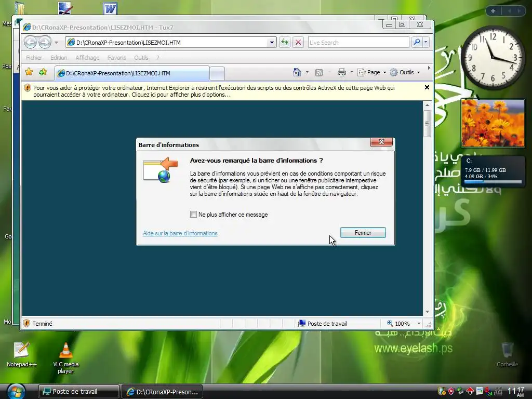This screenshot has width=532, height=399.
Task: Open the Affichage menu
Action: point(87,58)
